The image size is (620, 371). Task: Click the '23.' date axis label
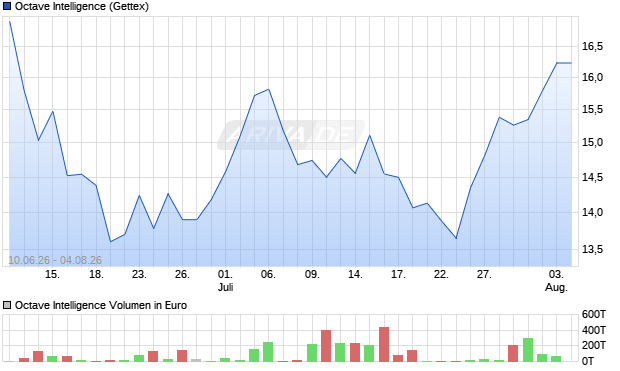tap(139, 274)
